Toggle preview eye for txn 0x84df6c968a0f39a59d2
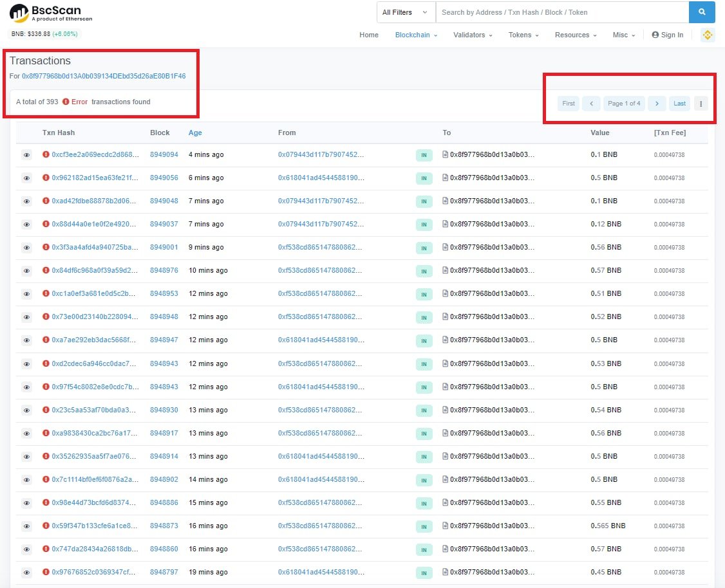725x588 pixels. tap(27, 271)
